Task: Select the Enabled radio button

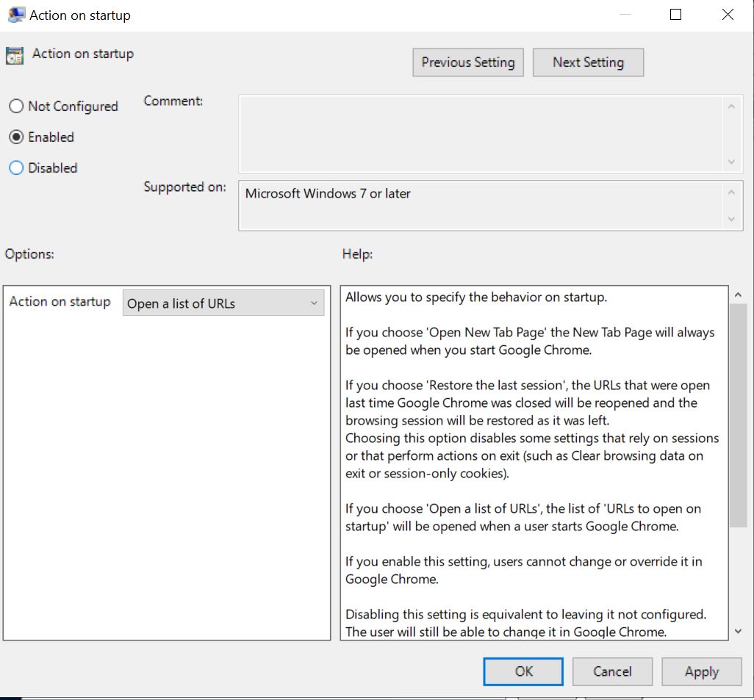Action: [16, 137]
